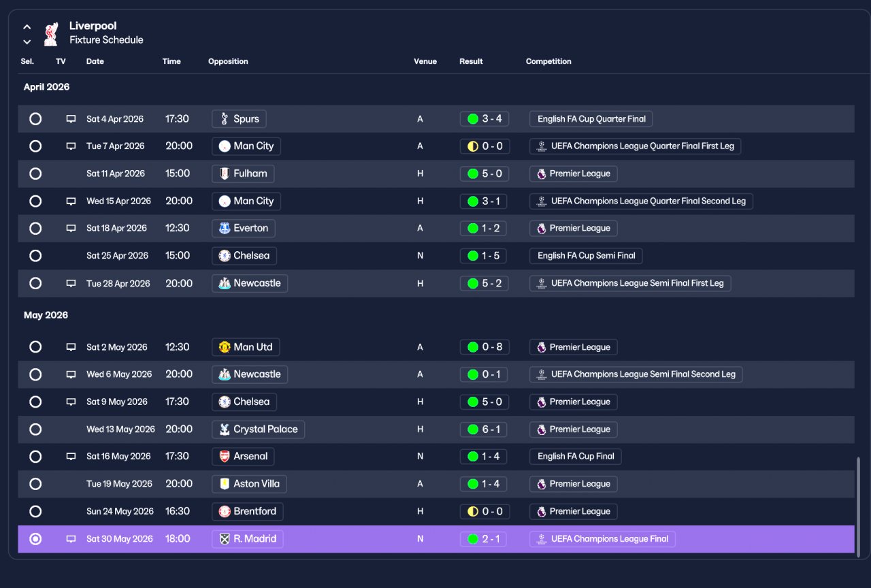The width and height of the screenshot is (871, 588).
Task: Go to previous team with up chevron
Action: coord(27,27)
